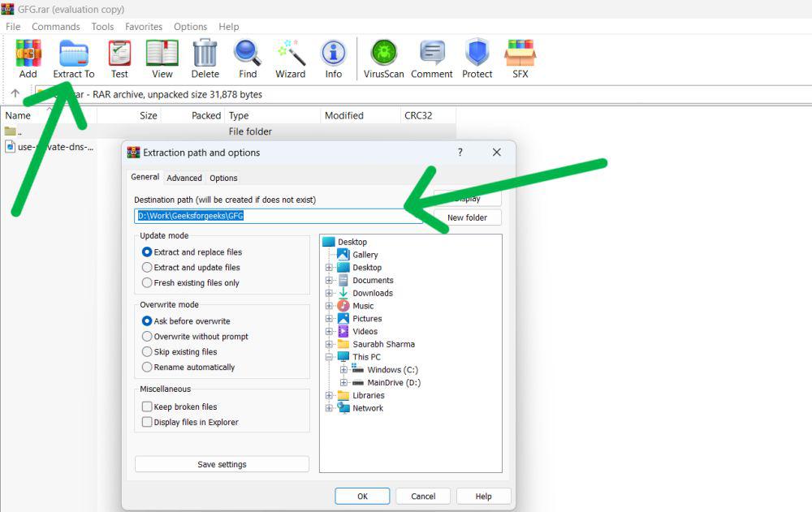Go up one level arrow

[15, 93]
